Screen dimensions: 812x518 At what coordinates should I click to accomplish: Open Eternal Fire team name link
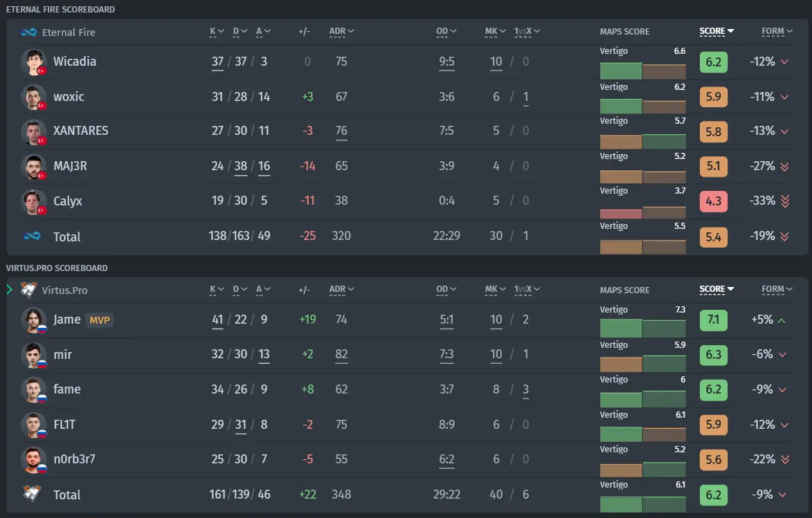click(69, 33)
